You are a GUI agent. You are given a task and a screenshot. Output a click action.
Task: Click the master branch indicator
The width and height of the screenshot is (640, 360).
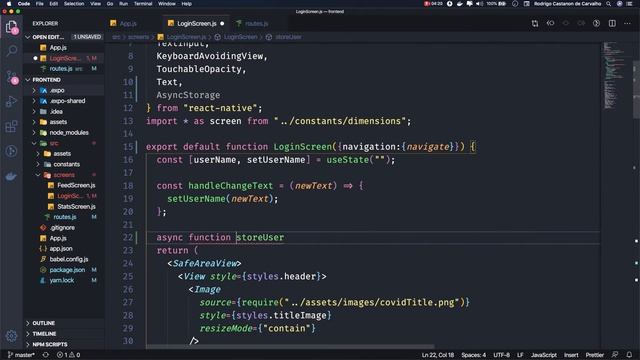coord(21,355)
